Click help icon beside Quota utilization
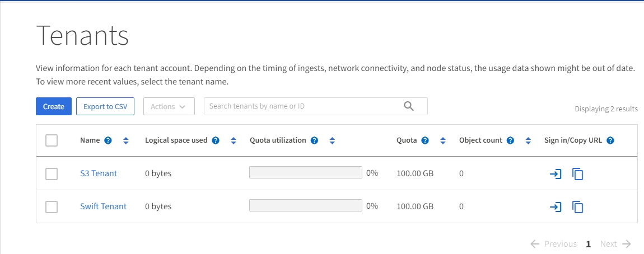This screenshot has width=644, height=254. 314,140
